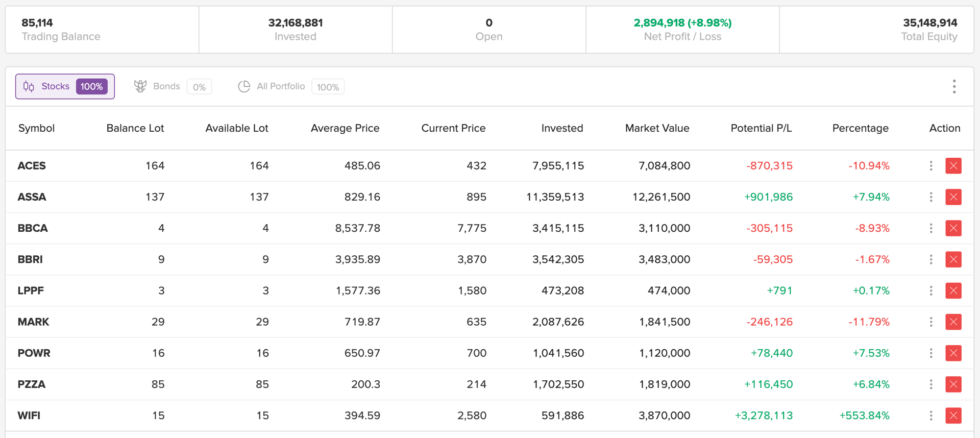Open the three-dot menu for POWR row
The width and height of the screenshot is (980, 438).
tap(931, 353)
